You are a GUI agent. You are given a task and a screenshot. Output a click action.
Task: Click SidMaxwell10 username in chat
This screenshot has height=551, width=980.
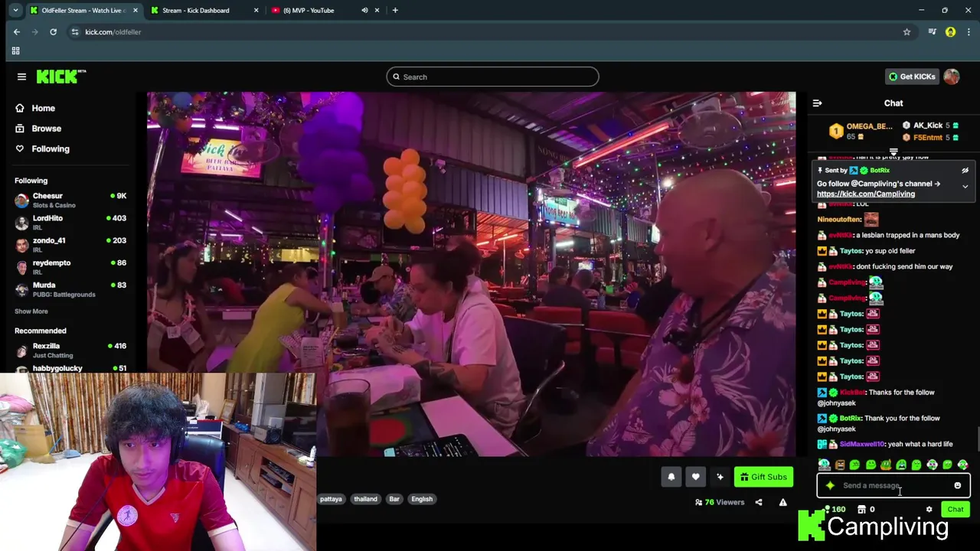862,444
